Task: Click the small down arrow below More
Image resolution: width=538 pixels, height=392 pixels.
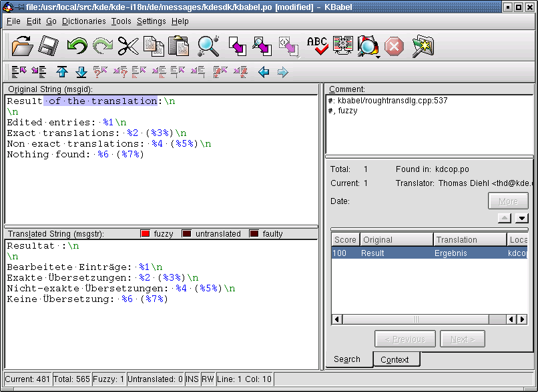Action: (x=521, y=218)
